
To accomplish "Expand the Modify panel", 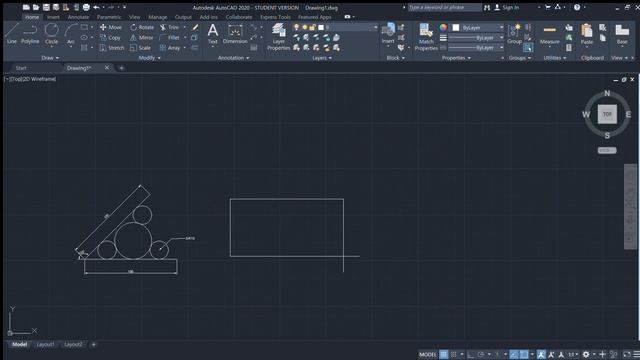I will [149, 58].
